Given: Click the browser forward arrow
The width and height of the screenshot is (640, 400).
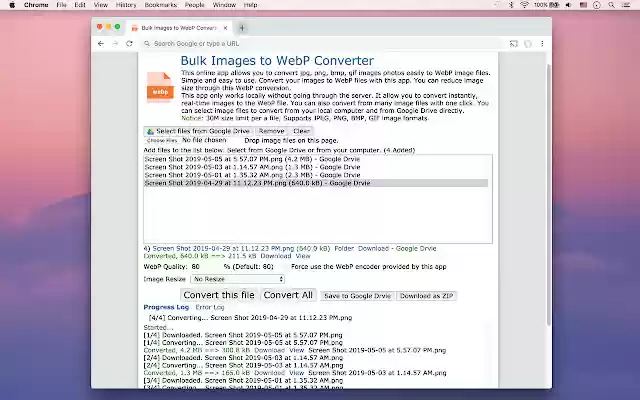Looking at the screenshot, I should [x=115, y=44].
